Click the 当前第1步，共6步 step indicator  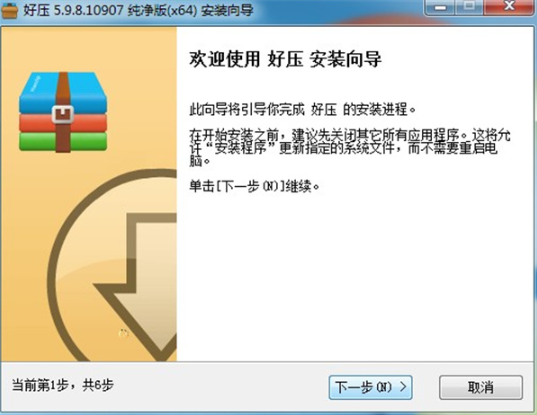pos(63,385)
